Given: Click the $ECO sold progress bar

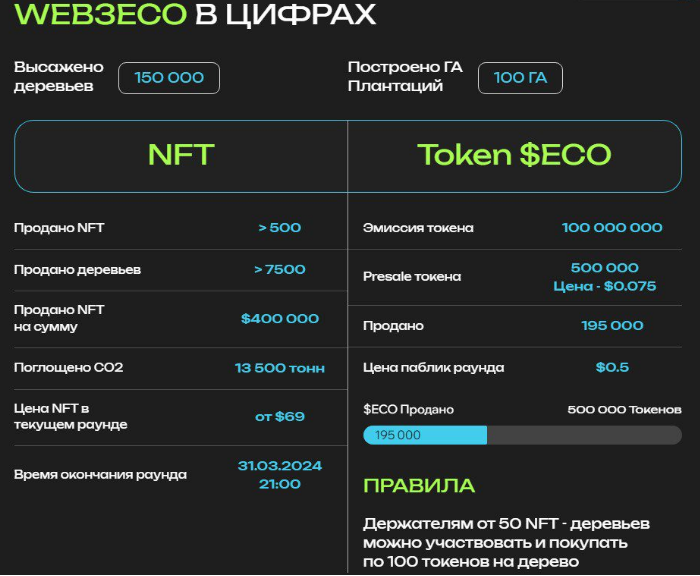Looking at the screenshot, I should click(x=521, y=435).
